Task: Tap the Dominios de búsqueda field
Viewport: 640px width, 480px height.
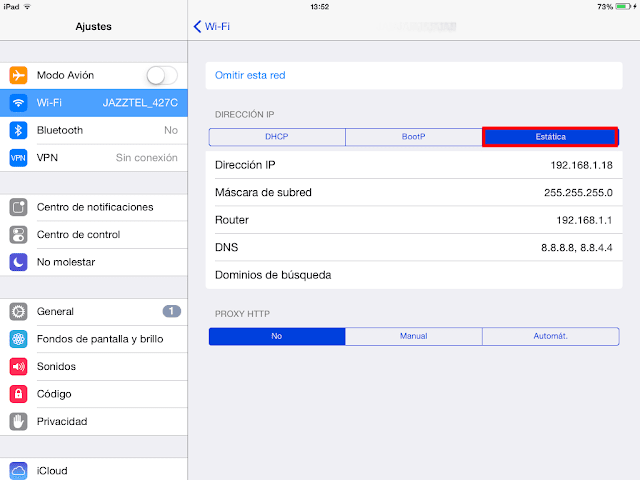Action: tap(414, 275)
